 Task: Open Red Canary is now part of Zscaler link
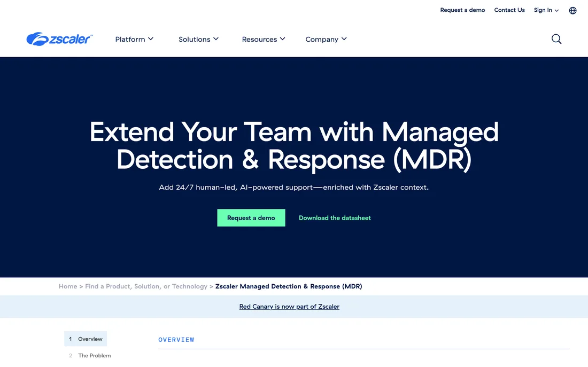click(289, 307)
